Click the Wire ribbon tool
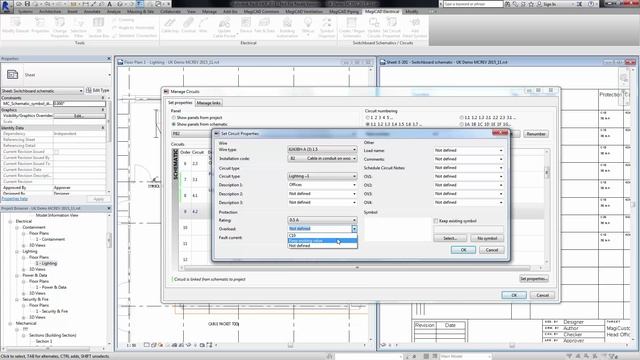The image size is (640, 360). [x=203, y=25]
